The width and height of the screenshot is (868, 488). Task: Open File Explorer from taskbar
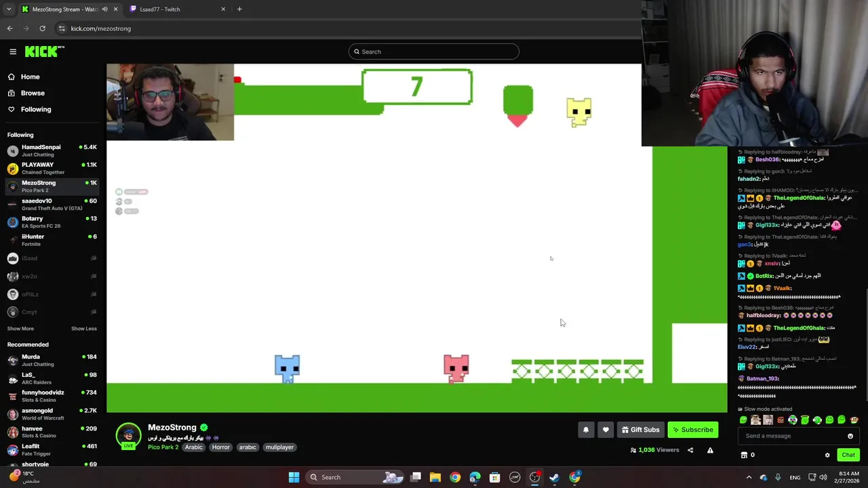[435, 477]
